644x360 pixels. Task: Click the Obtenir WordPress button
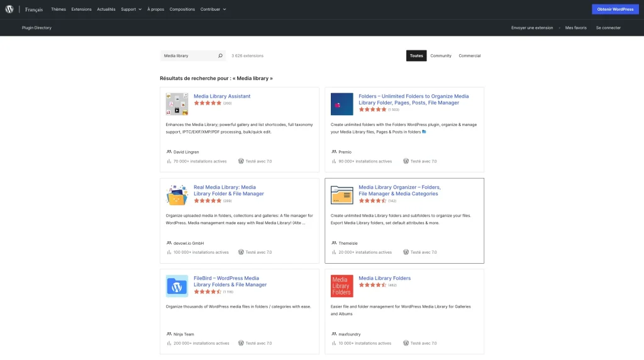[615, 9]
